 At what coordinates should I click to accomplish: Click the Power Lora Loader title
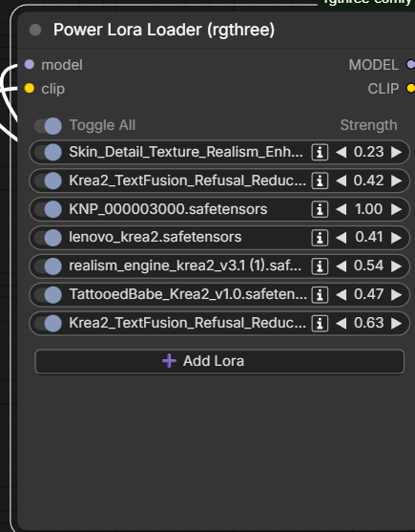pos(164,30)
